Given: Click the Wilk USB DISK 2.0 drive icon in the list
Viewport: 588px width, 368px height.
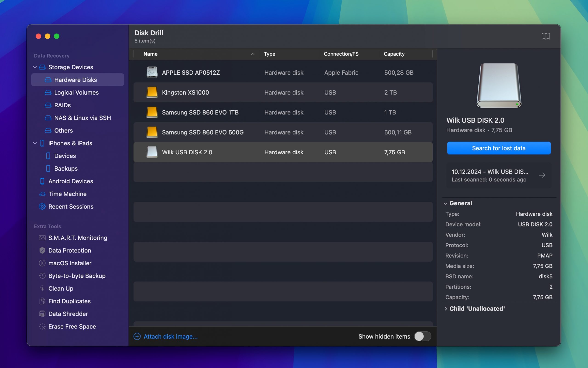Looking at the screenshot, I should click(x=152, y=152).
